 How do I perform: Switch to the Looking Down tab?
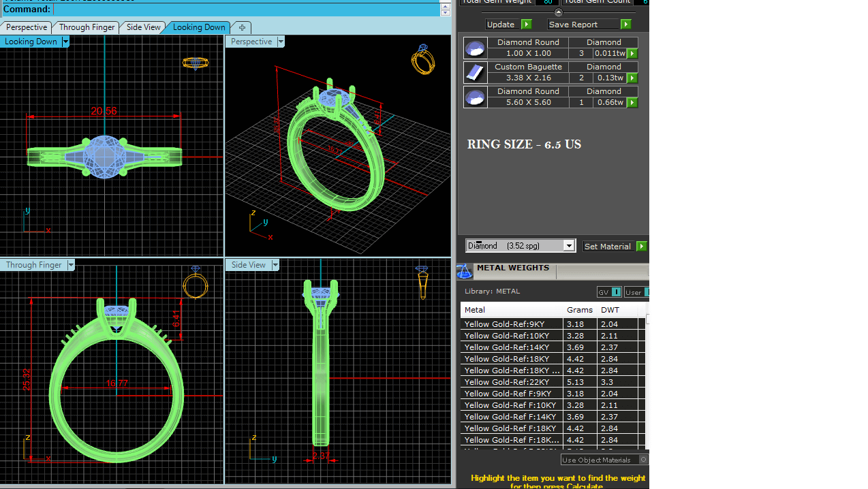[x=199, y=27]
